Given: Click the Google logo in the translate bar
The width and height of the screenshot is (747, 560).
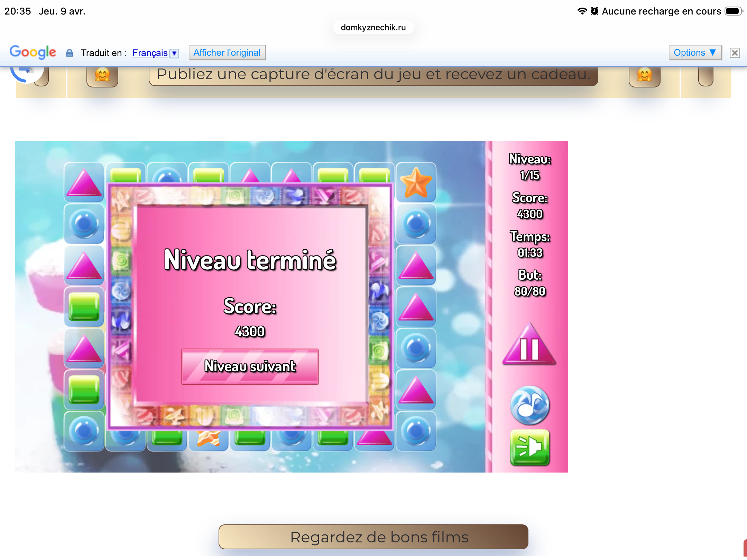Looking at the screenshot, I should point(33,52).
